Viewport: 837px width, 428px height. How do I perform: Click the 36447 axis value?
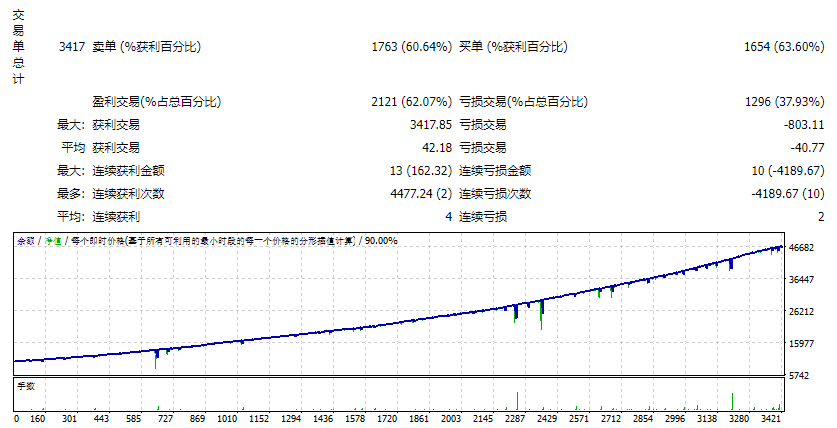(x=802, y=280)
